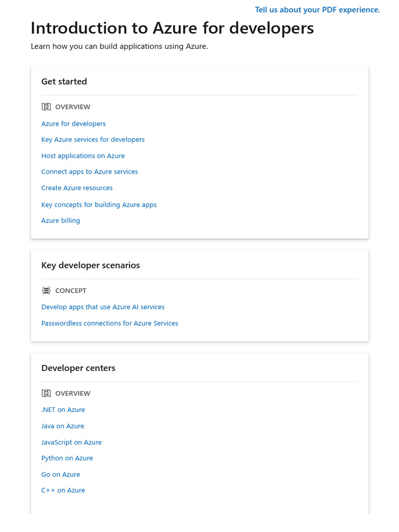Click the Get started card heading
Screen dimensions: 399x532
tap(64, 82)
